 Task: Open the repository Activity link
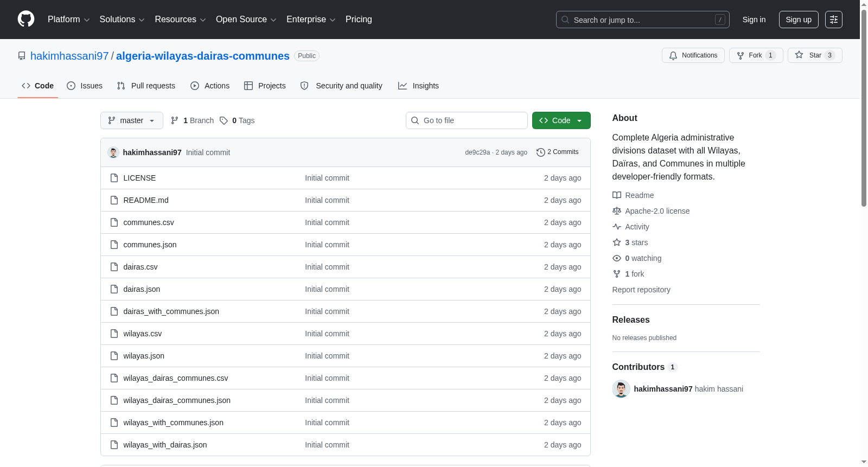coord(631,227)
